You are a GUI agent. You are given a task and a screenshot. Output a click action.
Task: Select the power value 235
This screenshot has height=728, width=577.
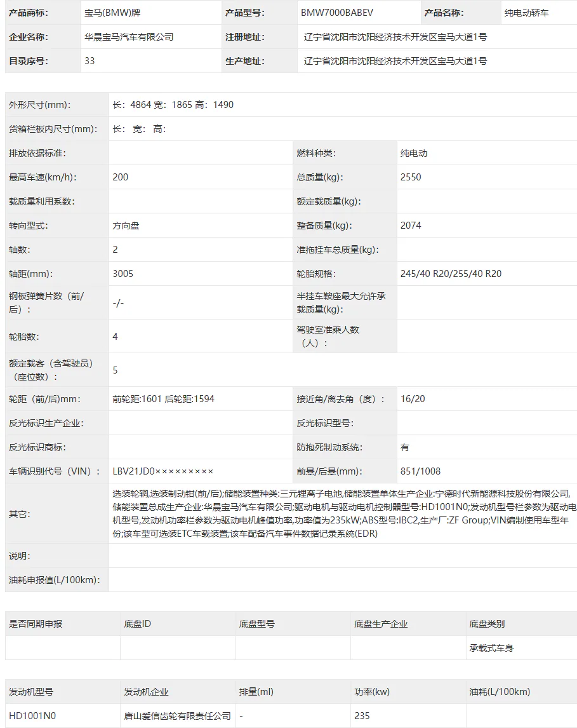(362, 715)
